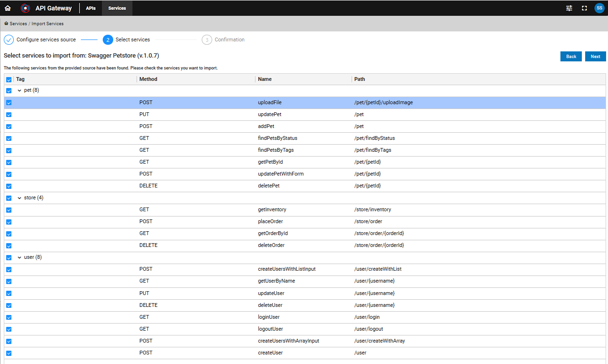This screenshot has width=608, height=364.
Task: Open the SS user avatar menu
Action: tap(599, 8)
